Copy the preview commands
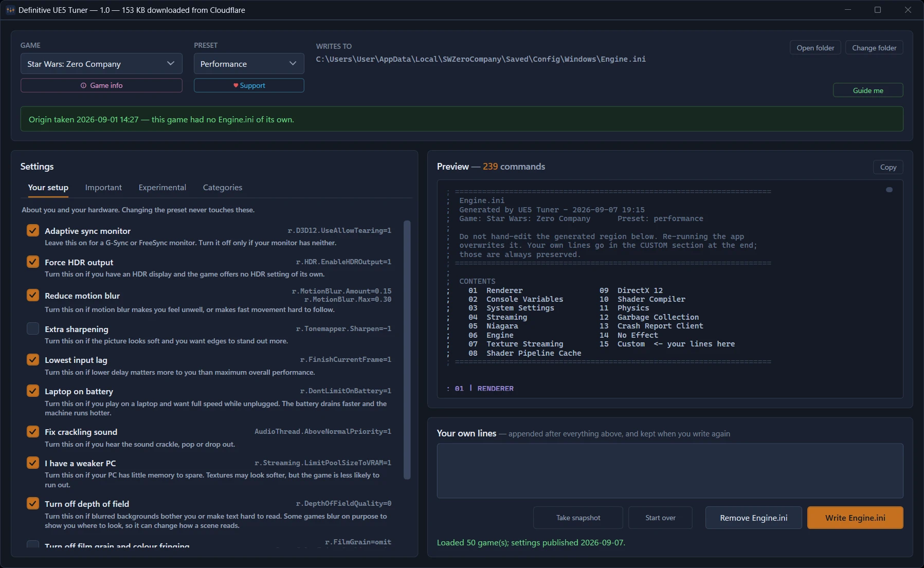Screen dimensions: 924x568 (x=888, y=167)
